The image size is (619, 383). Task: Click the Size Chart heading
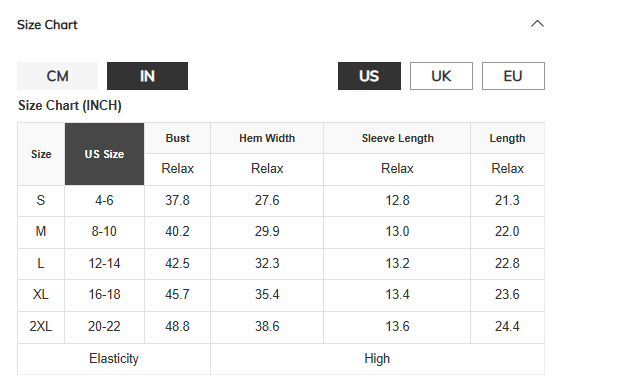[47, 24]
